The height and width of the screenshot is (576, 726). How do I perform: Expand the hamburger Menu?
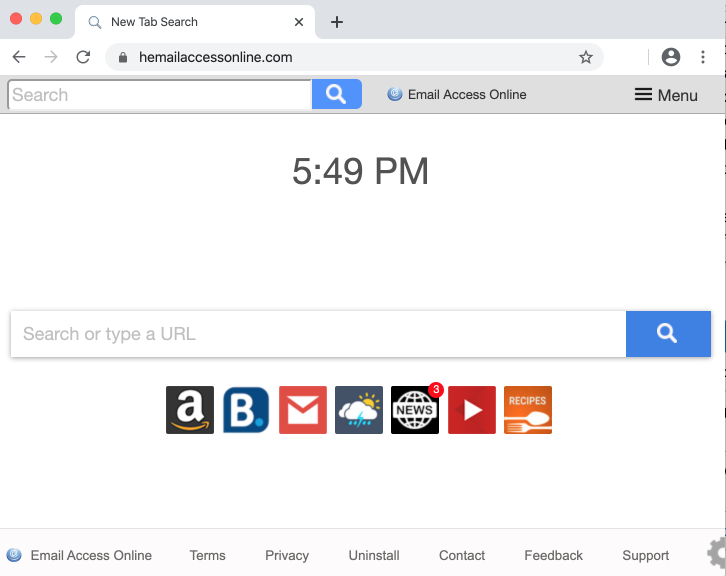coord(666,95)
